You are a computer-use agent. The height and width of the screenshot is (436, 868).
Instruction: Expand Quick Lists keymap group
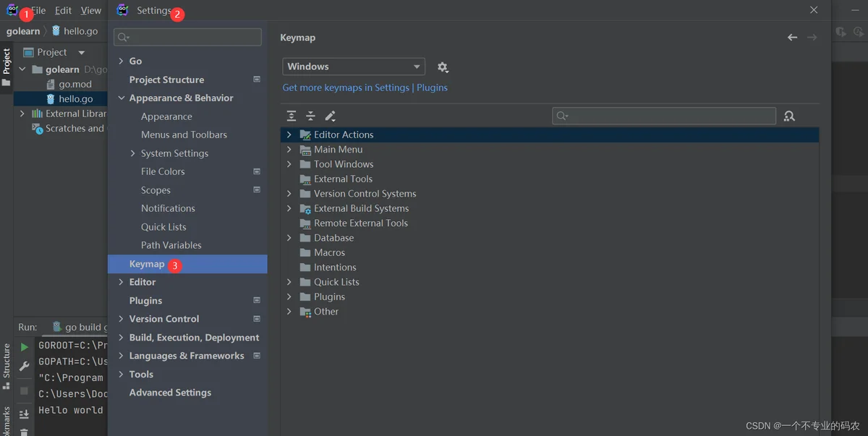pyautogui.click(x=289, y=282)
